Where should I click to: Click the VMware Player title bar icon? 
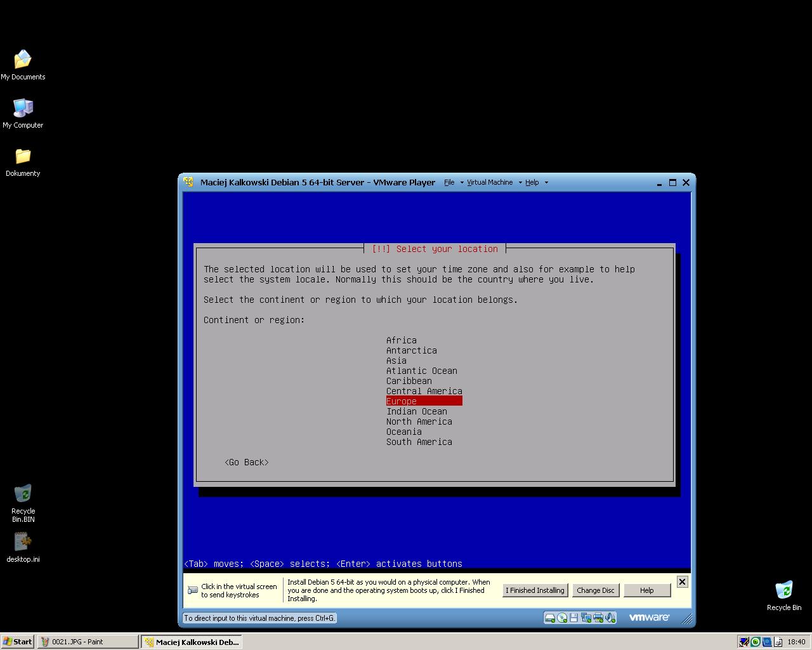tap(188, 182)
